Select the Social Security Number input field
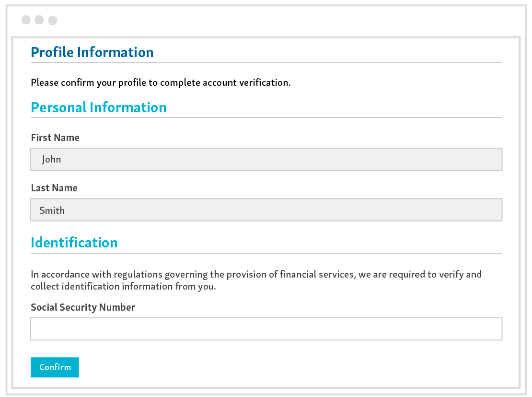532x397 pixels. tap(266, 329)
